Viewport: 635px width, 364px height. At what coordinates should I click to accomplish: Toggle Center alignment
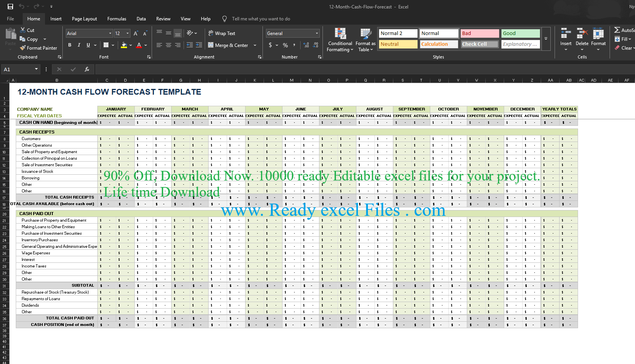point(169,45)
